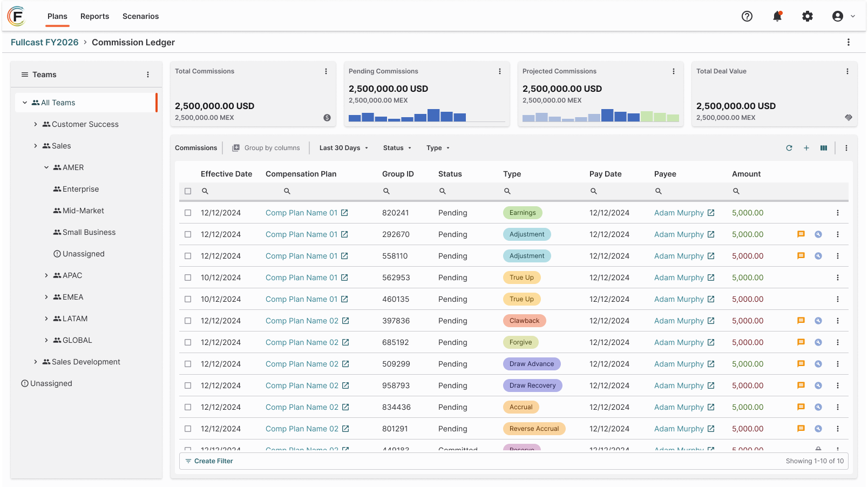
Task: Click blue status icon on Group 558110 row
Action: [x=818, y=256]
